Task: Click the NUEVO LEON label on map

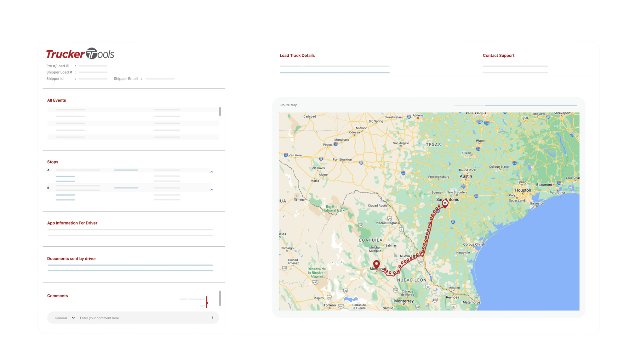Action: 412,280
